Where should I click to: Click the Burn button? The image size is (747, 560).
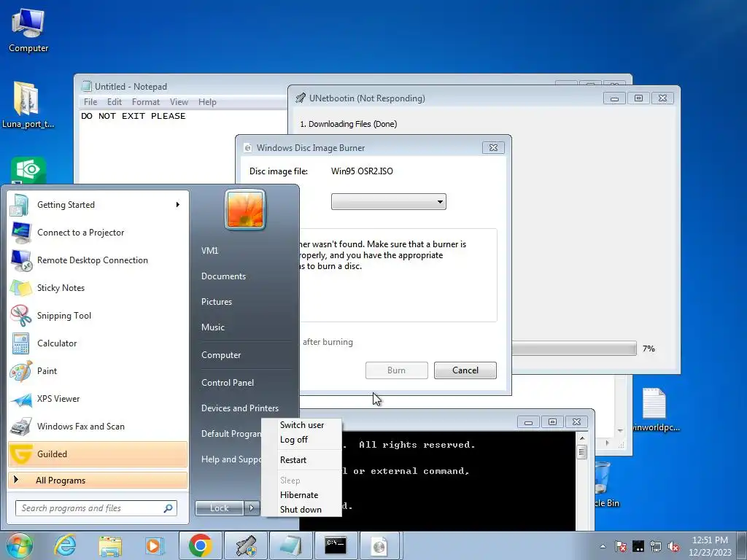coord(396,370)
